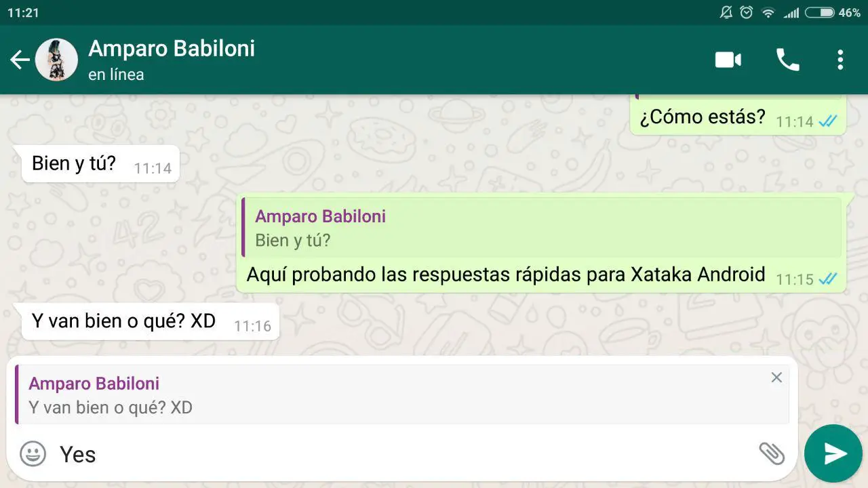The width and height of the screenshot is (868, 488).
Task: Open the three-dot overflow menu
Action: point(840,60)
